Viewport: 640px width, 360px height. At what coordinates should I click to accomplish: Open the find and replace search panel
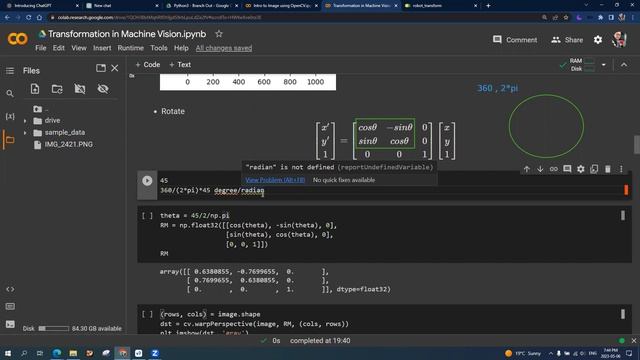pyautogui.click(x=10, y=94)
